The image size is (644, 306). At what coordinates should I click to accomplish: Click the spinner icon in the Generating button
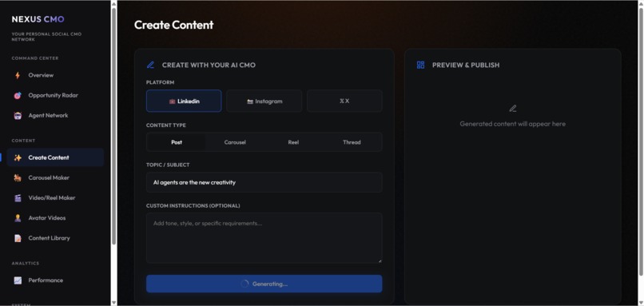point(244,284)
